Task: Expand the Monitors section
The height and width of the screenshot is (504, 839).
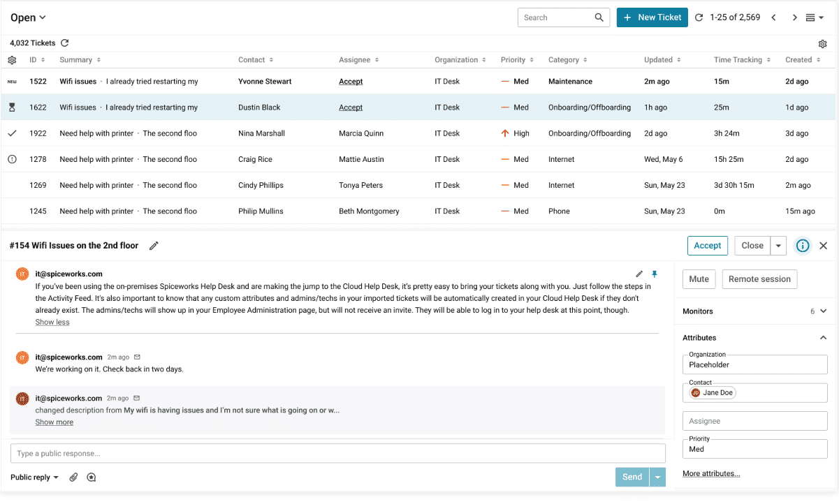Action: 823,311
